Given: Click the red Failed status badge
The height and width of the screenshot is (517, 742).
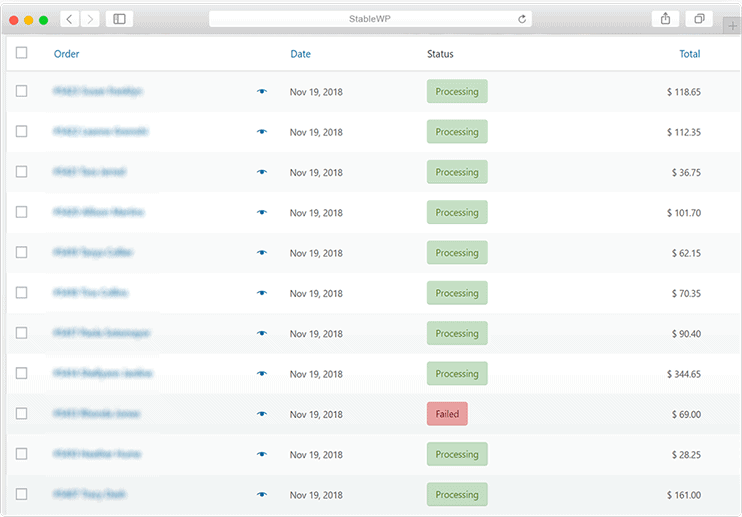Looking at the screenshot, I should tap(447, 414).
